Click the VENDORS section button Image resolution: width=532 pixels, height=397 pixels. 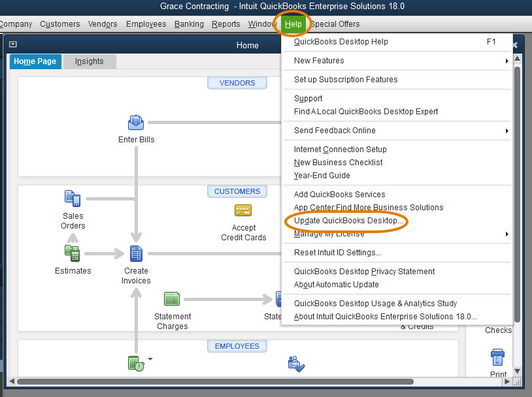(237, 83)
